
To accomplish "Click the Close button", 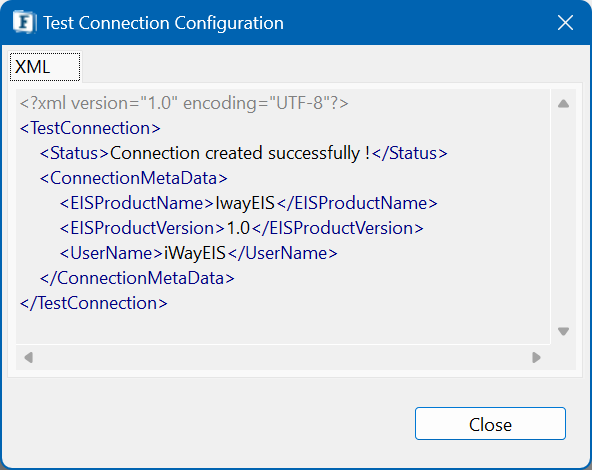I will 490,423.
